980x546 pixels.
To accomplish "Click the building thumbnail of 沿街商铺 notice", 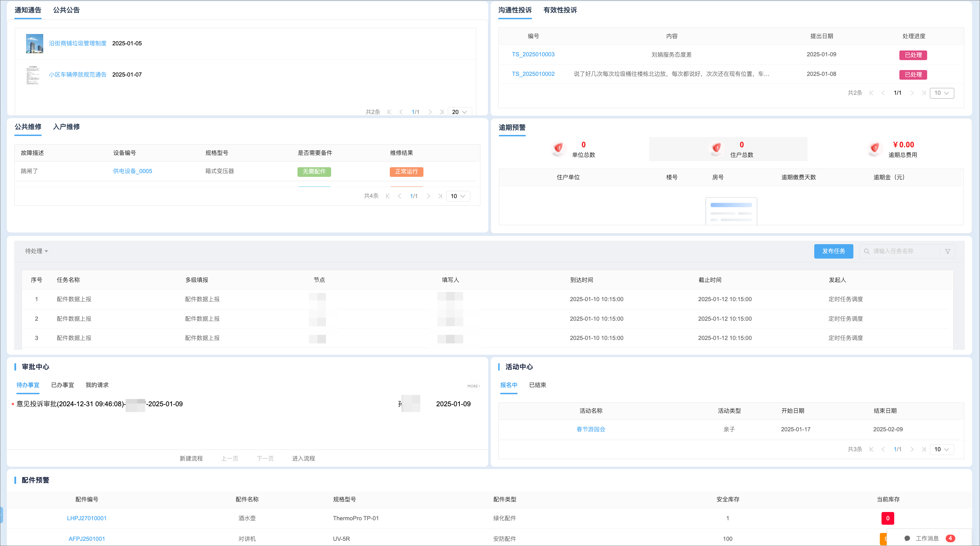I will (x=34, y=43).
